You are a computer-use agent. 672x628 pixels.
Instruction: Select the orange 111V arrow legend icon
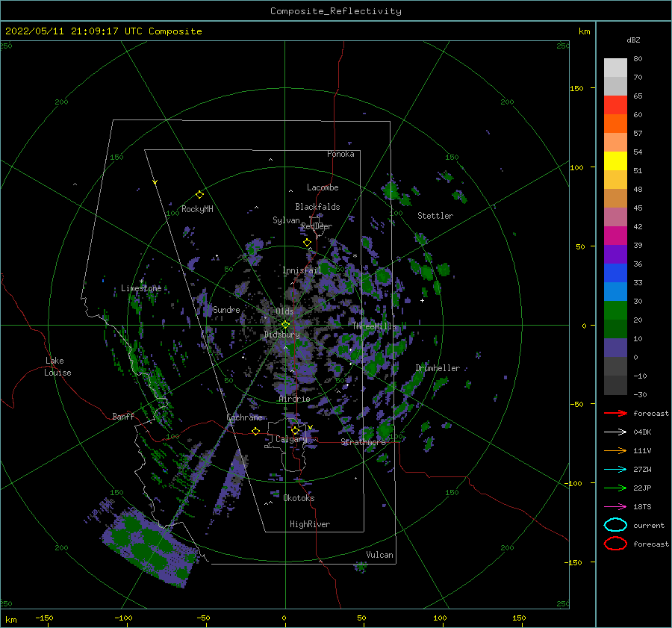[x=615, y=450]
